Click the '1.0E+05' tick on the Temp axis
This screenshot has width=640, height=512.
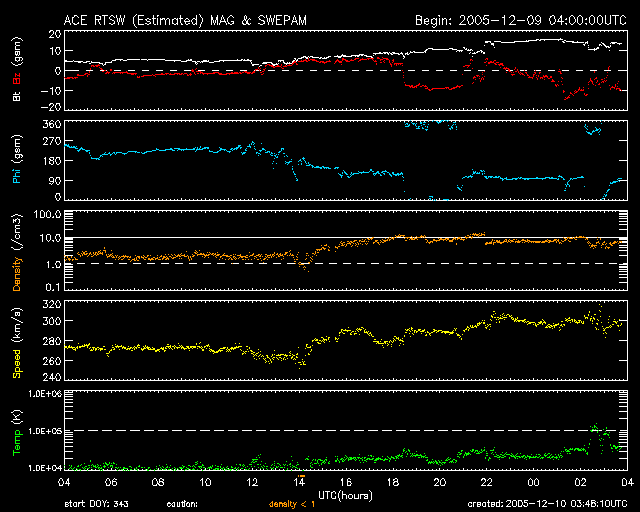(x=45, y=431)
